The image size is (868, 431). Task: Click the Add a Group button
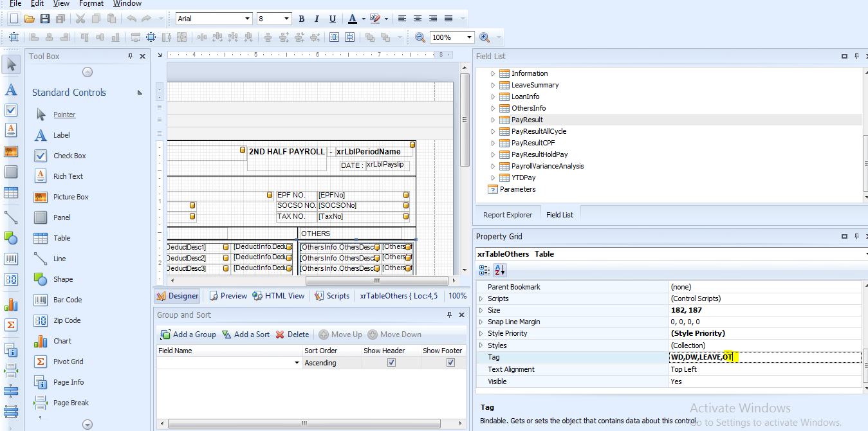pyautogui.click(x=188, y=335)
